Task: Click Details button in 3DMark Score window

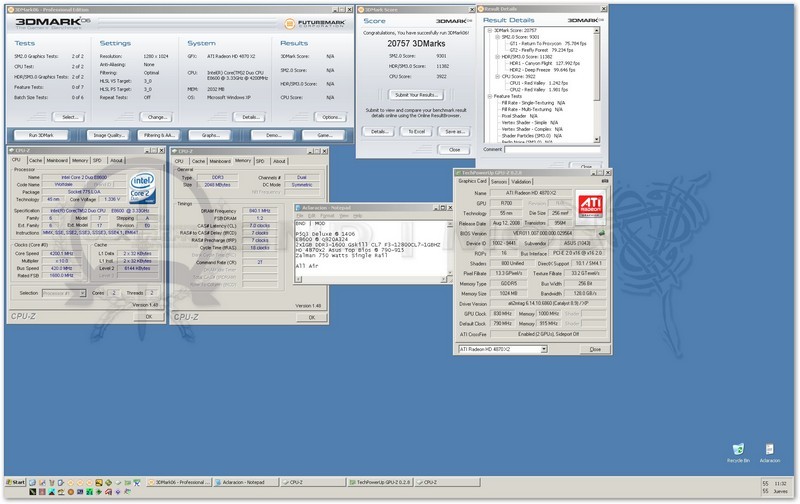Action: pyautogui.click(x=378, y=132)
